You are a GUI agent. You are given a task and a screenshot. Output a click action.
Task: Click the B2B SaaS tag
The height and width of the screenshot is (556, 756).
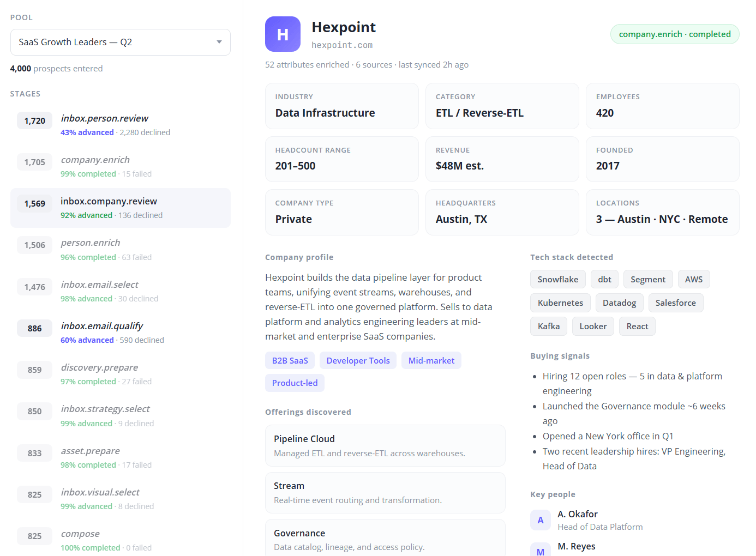290,360
